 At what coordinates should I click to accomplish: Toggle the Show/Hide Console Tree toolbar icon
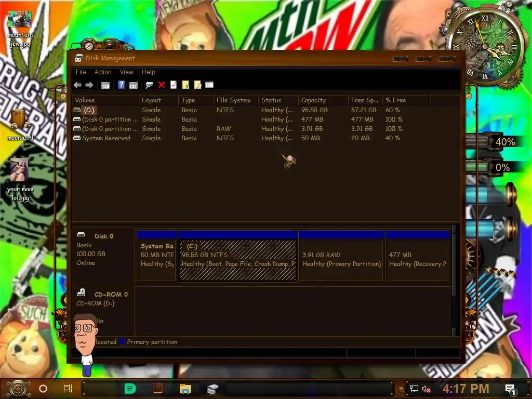[x=105, y=85]
